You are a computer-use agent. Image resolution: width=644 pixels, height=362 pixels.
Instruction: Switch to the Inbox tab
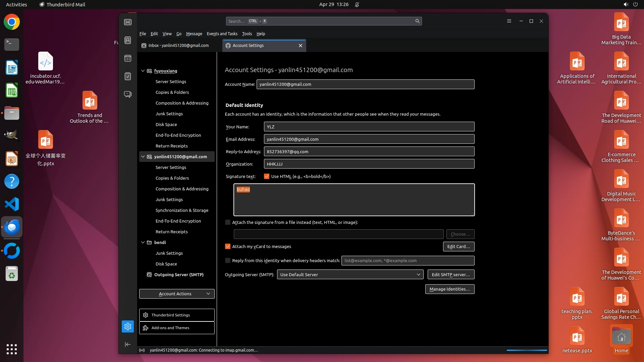click(178, 46)
